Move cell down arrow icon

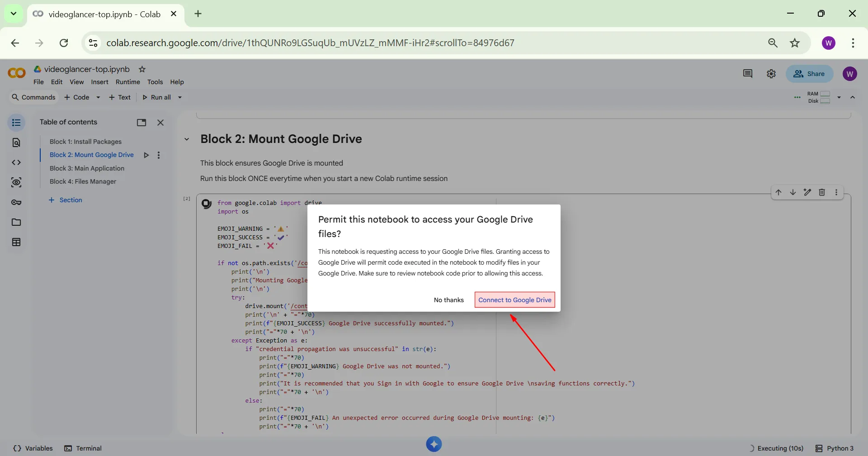(793, 192)
